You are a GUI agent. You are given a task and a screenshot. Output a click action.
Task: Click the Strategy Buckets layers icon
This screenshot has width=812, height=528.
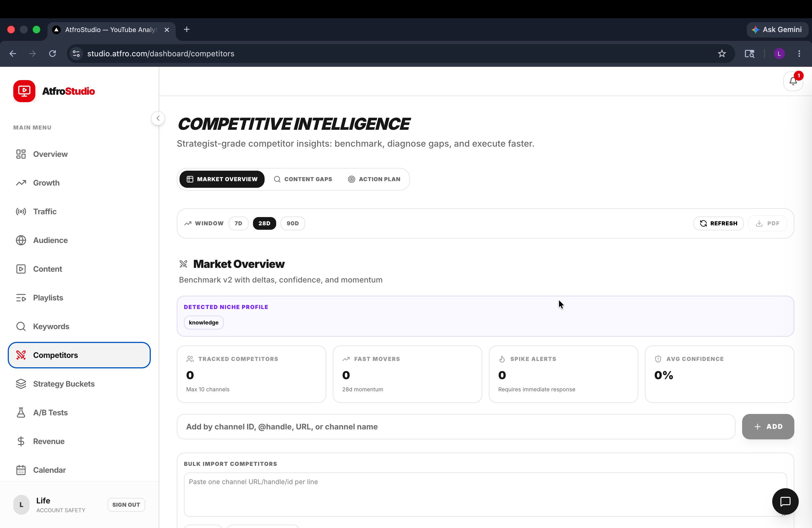(x=21, y=384)
